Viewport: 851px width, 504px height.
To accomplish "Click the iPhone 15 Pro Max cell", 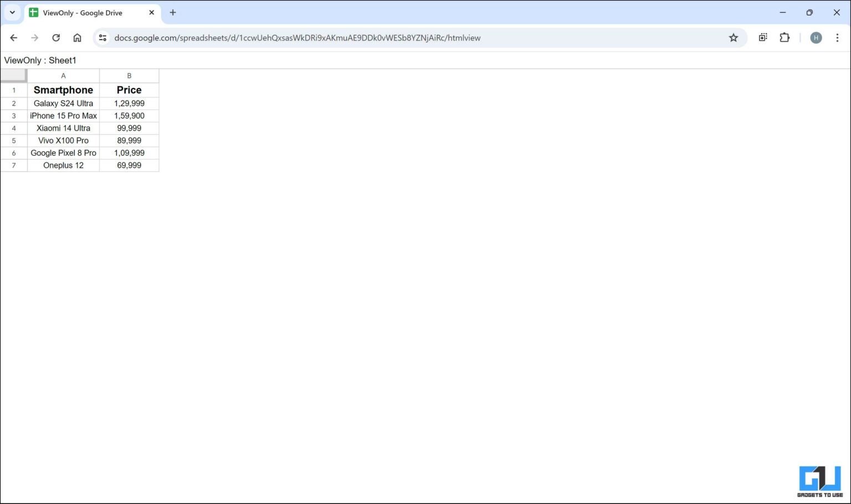I will pyautogui.click(x=63, y=116).
